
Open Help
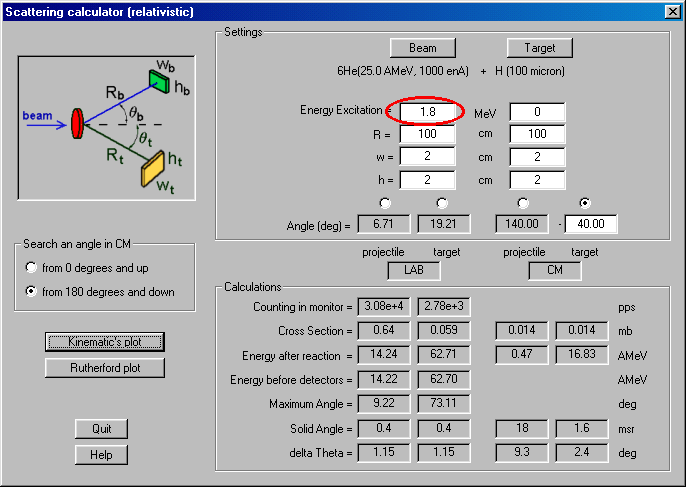(101, 455)
